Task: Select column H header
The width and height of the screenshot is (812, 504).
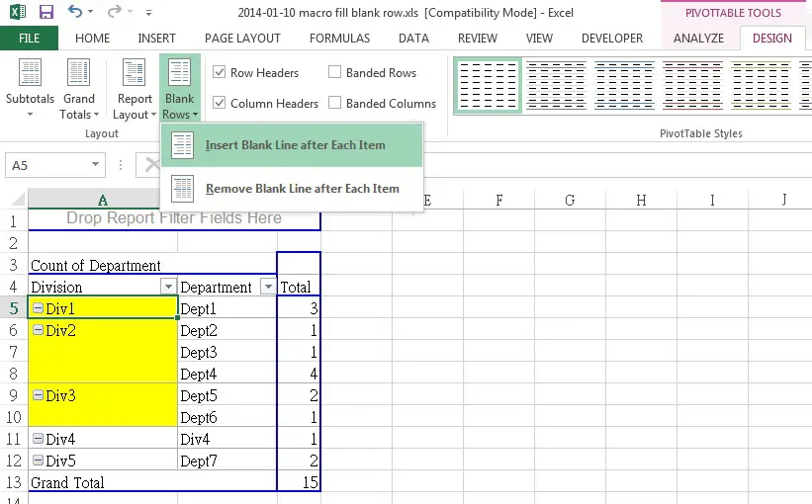Action: point(641,200)
